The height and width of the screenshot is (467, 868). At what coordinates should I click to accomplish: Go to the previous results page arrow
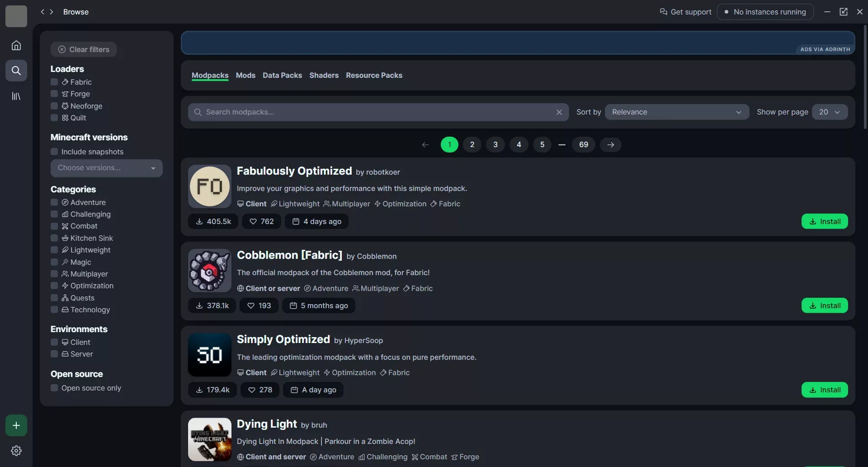click(425, 145)
